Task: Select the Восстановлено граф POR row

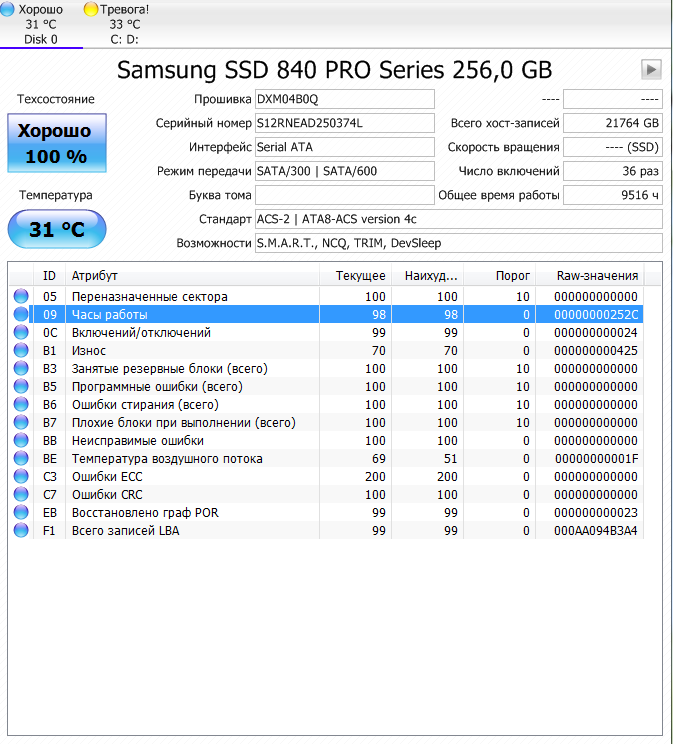Action: (327, 513)
